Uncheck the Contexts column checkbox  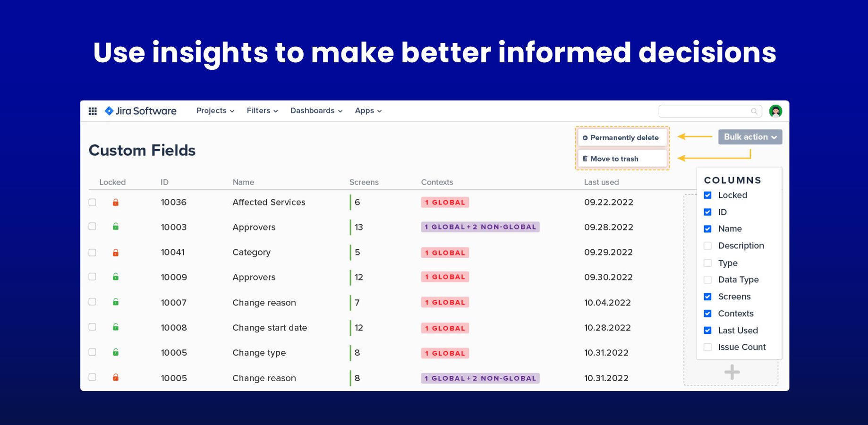[x=707, y=314]
